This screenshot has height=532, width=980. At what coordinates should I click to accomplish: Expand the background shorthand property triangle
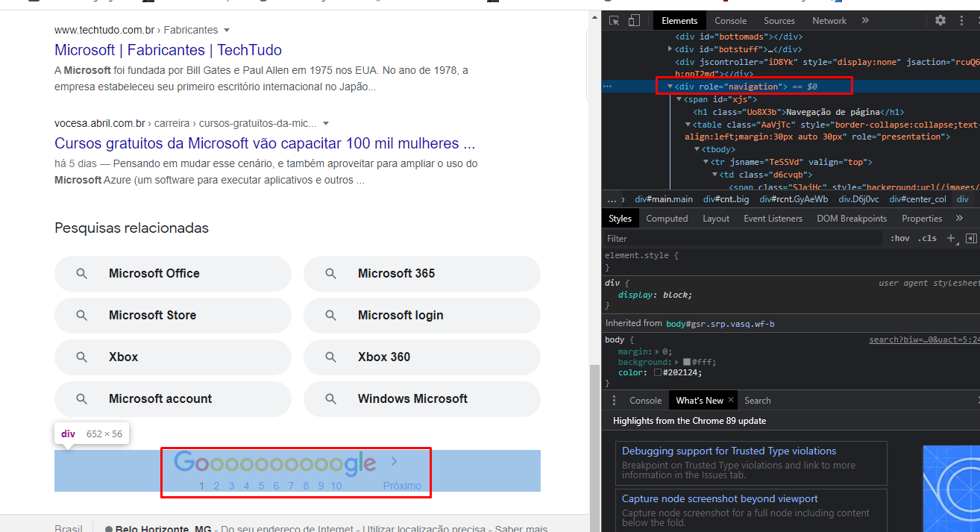pos(677,362)
